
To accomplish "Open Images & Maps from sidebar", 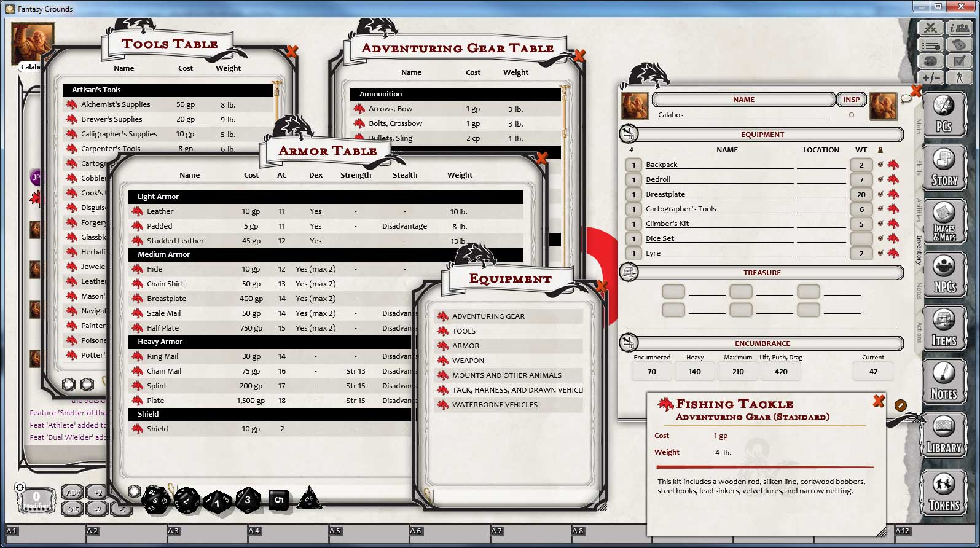I will 944,222.
